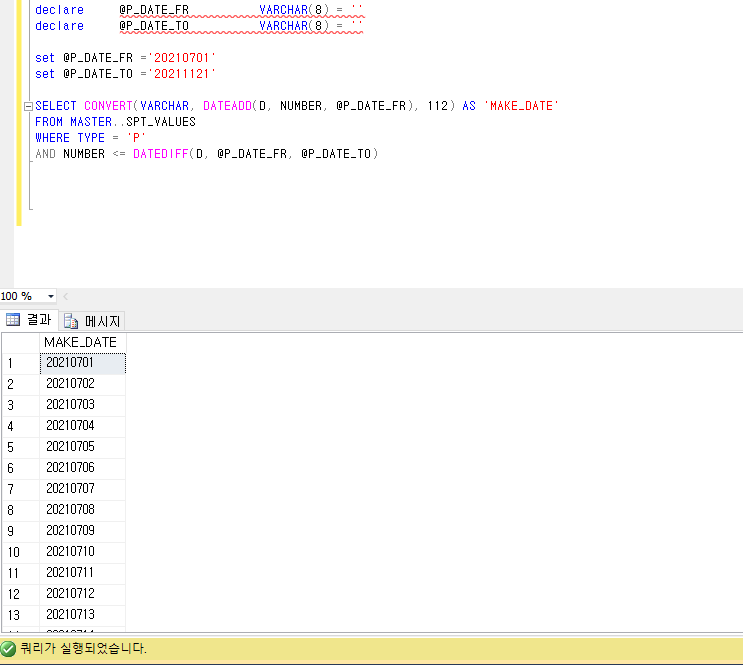Screen dimensions: 743x665
Task: Select row header number 13
Action: point(20,614)
